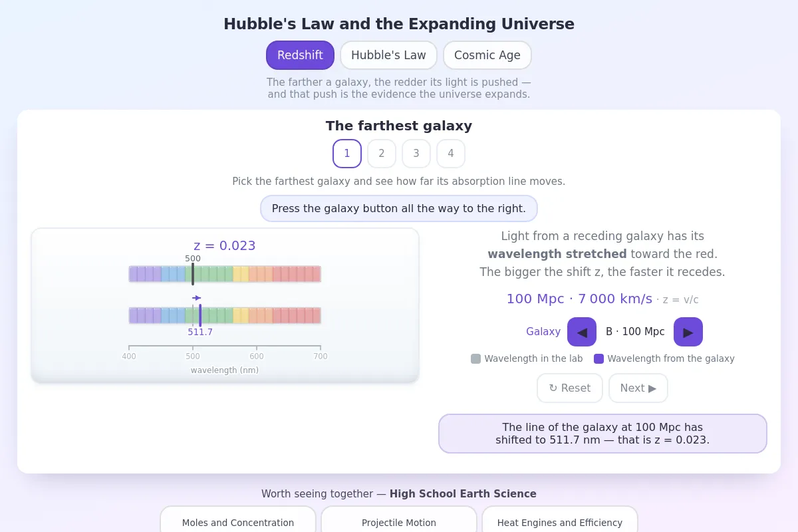The height and width of the screenshot is (532, 798).
Task: Switch to the Hubble's Law tab
Action: (388, 55)
